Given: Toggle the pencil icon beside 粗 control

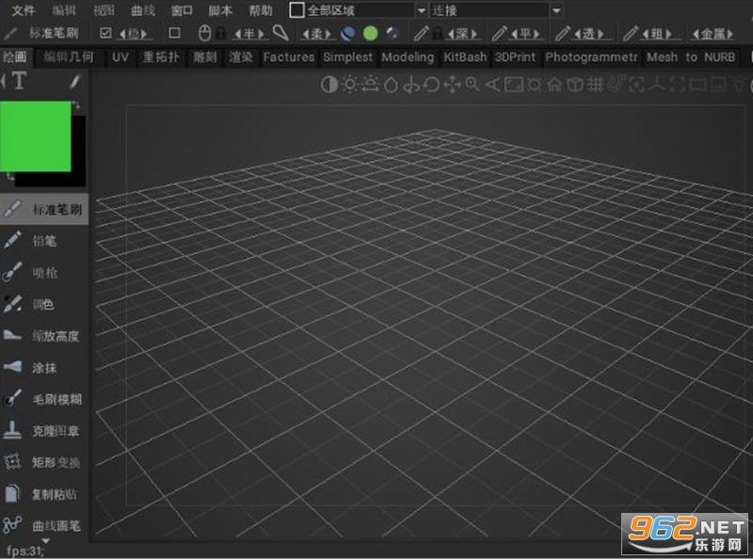Looking at the screenshot, I should (x=630, y=33).
